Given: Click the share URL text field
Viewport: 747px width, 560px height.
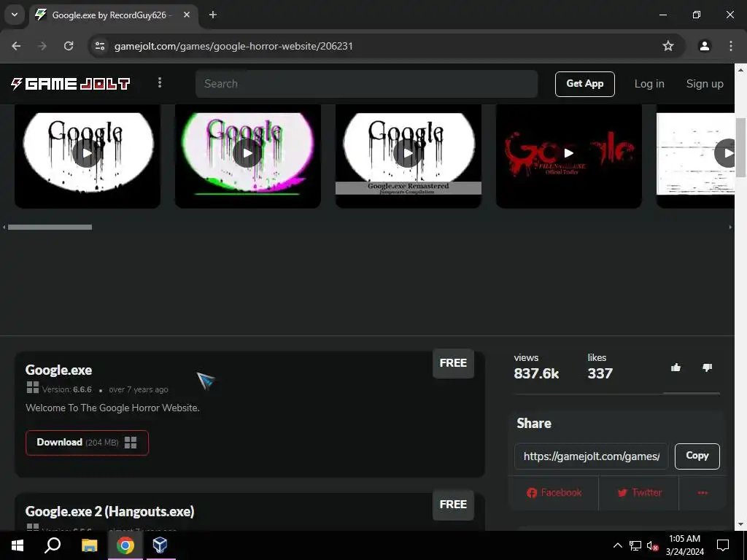Looking at the screenshot, I should [591, 456].
